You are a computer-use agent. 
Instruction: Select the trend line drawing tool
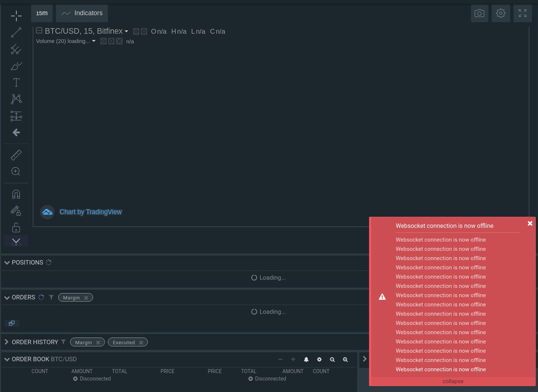pyautogui.click(x=16, y=32)
